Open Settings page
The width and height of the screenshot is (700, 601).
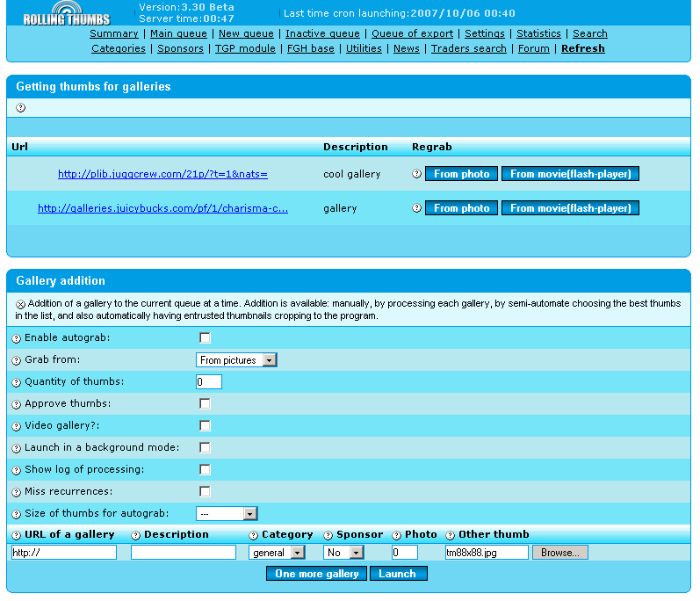point(484,33)
